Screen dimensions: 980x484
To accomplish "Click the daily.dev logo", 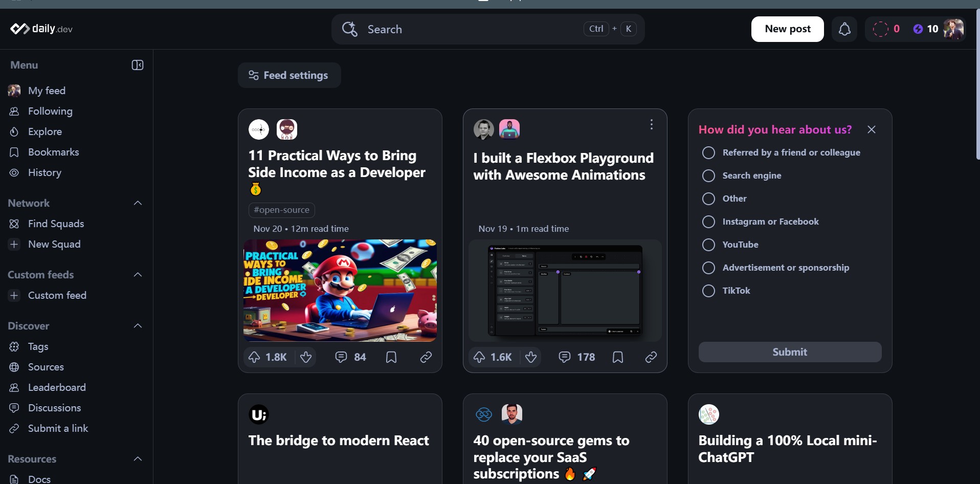I will pos(41,29).
